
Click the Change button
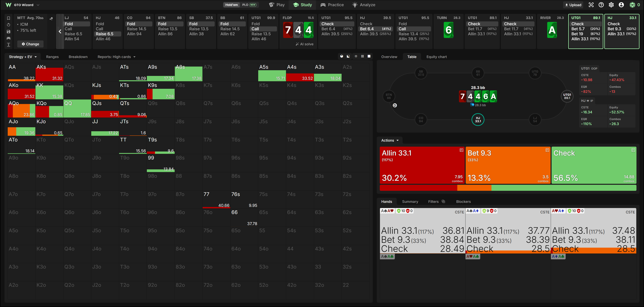coord(30,44)
